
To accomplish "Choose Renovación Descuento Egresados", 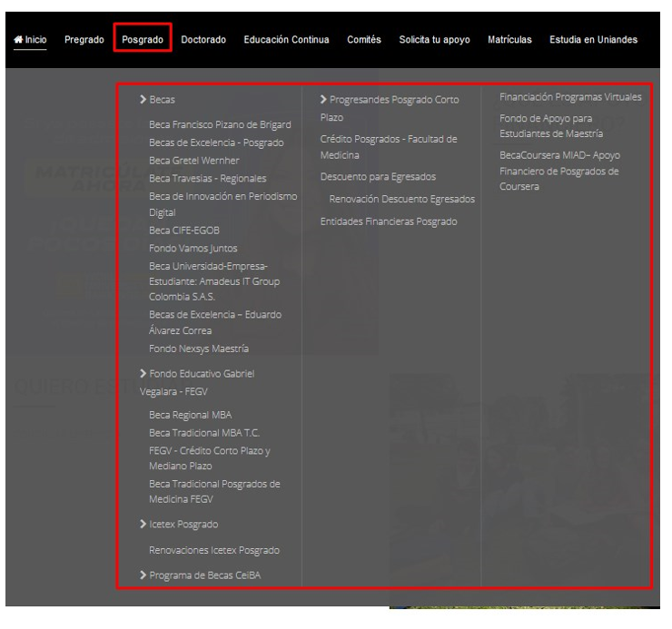I will click(401, 200).
